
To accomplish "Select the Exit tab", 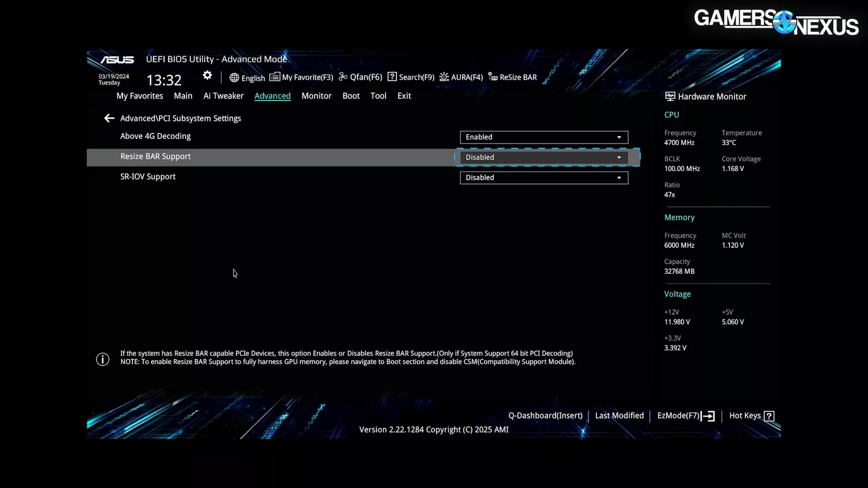I will 404,96.
